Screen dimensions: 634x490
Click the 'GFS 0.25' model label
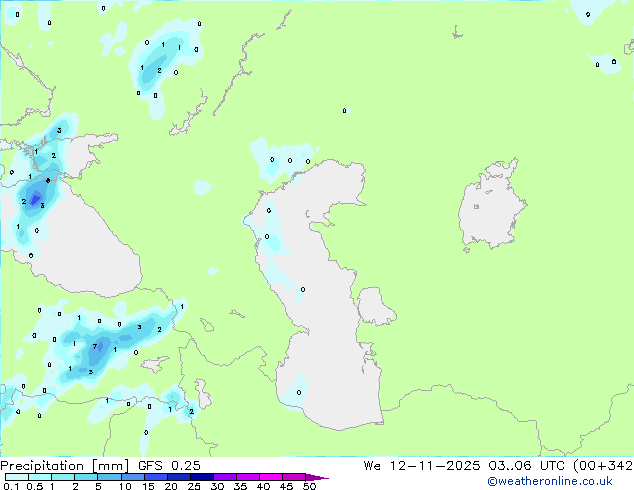[x=169, y=466]
